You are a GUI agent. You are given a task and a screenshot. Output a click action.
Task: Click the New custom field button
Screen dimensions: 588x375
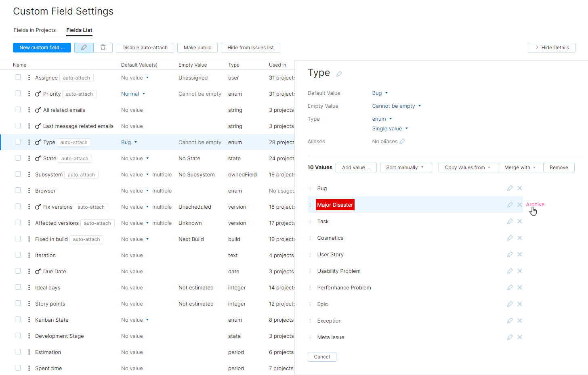[x=42, y=48]
